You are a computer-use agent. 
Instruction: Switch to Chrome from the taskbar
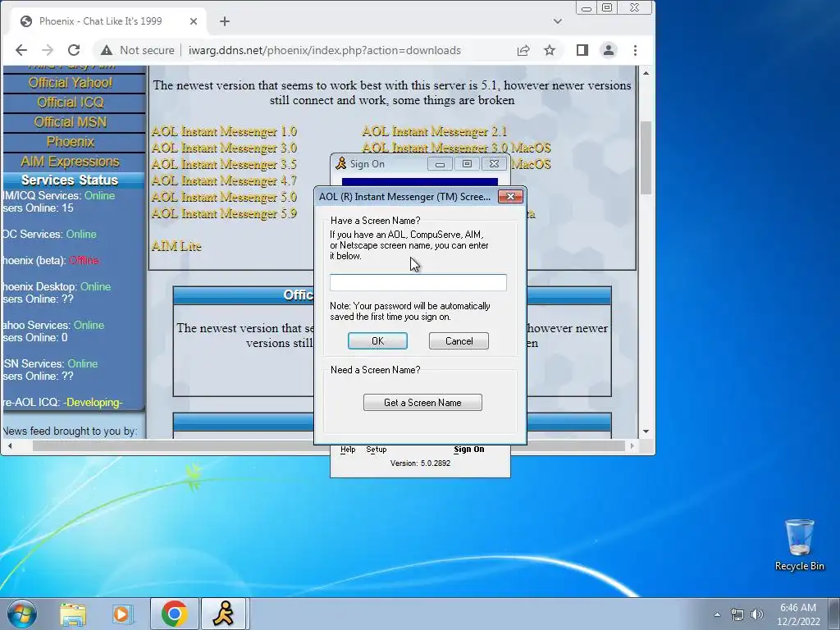pos(174,614)
